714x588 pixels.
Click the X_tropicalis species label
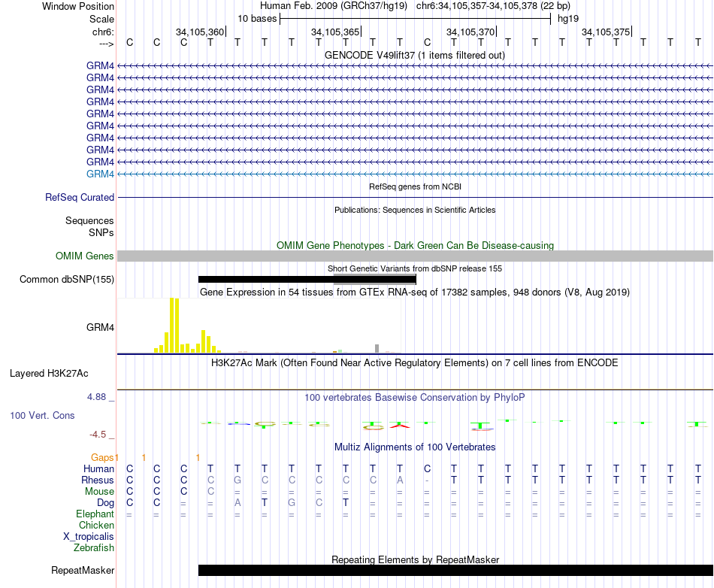89,537
